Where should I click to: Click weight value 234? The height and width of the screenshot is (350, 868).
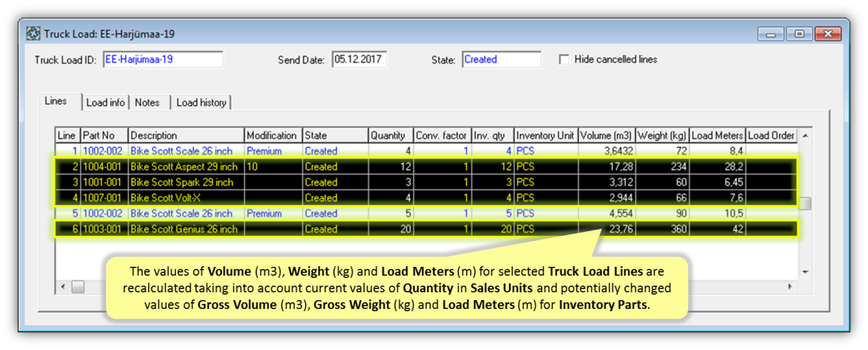[x=678, y=166]
